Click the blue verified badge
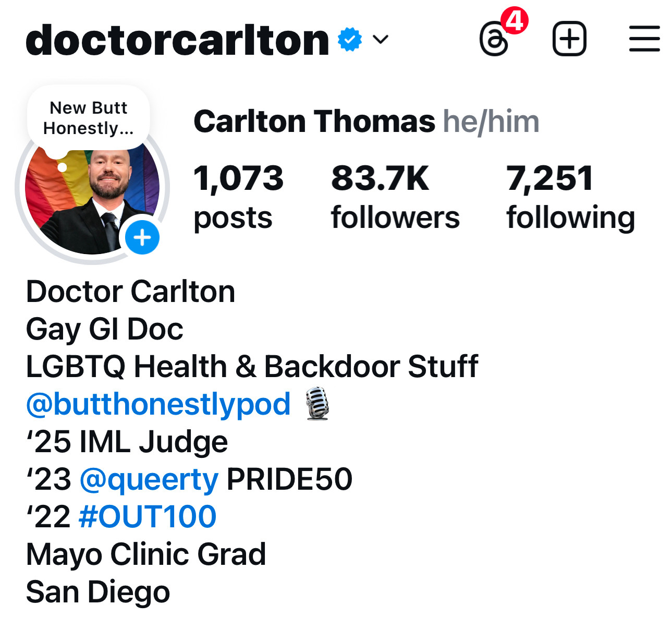The width and height of the screenshot is (672, 617). pos(350,40)
